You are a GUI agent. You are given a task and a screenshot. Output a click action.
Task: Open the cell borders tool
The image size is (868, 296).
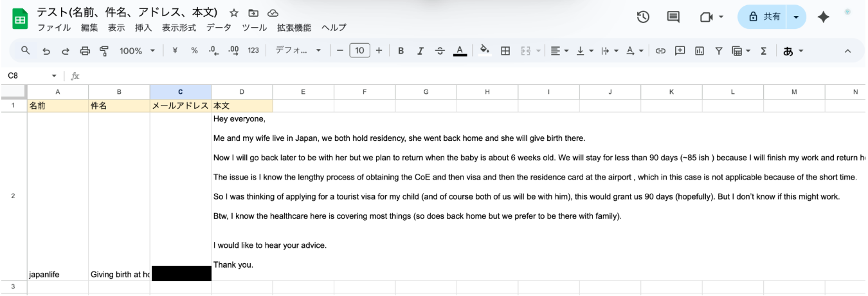pyautogui.click(x=505, y=51)
